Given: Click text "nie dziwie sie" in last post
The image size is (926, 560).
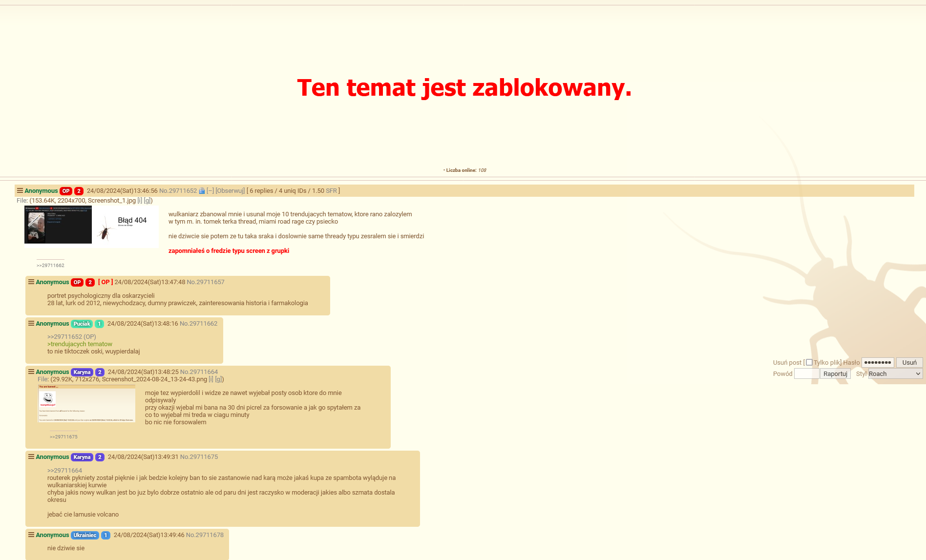Looking at the screenshot, I should tap(66, 548).
